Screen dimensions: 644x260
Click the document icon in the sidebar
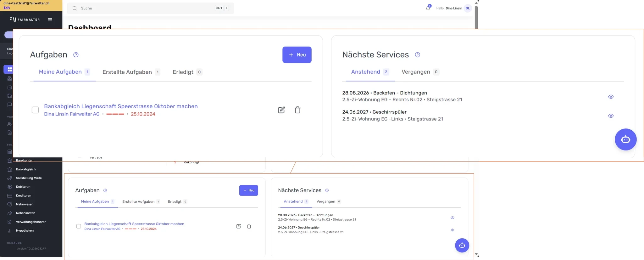point(10,133)
